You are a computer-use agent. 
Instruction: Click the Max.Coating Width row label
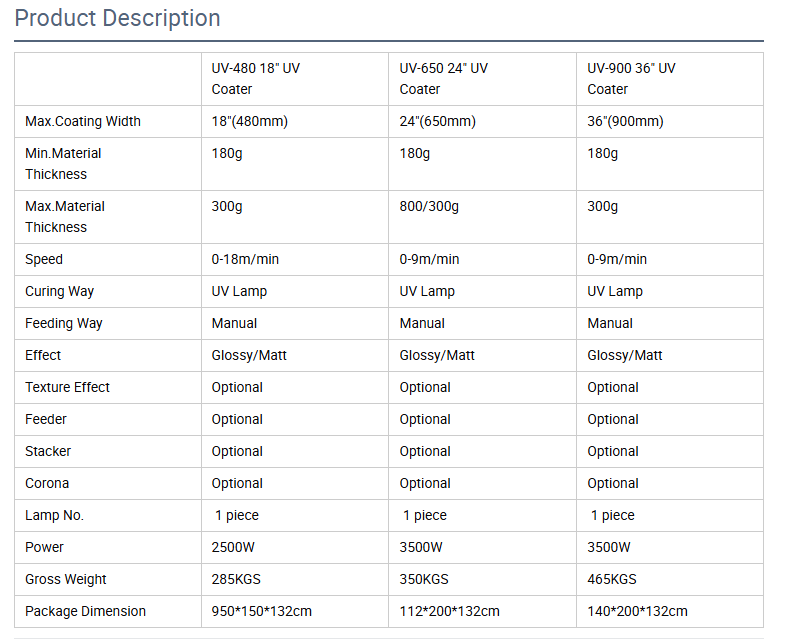pyautogui.click(x=83, y=121)
